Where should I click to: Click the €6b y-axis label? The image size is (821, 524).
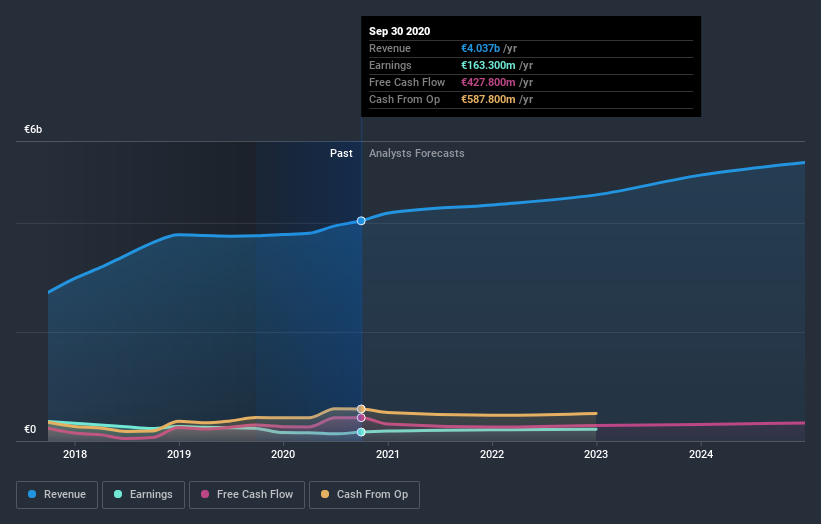33,129
